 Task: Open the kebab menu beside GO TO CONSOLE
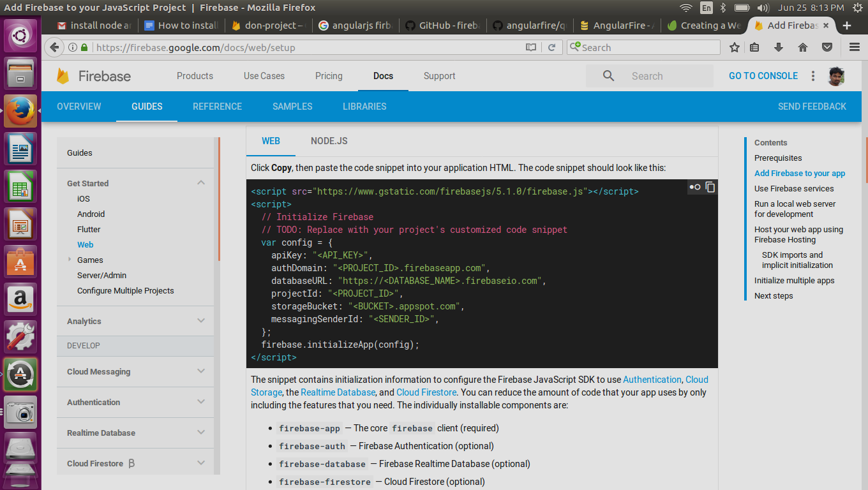click(x=813, y=76)
